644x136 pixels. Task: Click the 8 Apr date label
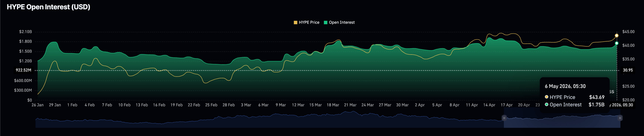pyautogui.click(x=454, y=105)
